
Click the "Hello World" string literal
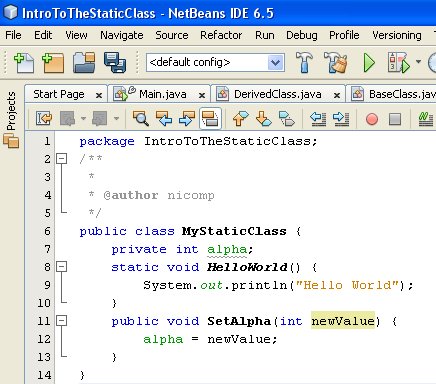[348, 285]
